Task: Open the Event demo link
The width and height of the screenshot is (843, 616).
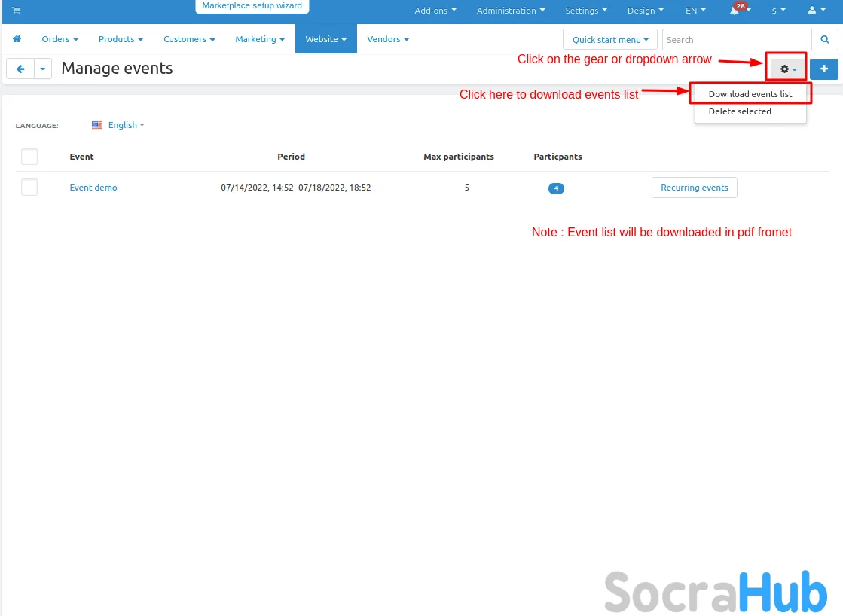Action: pyautogui.click(x=93, y=188)
